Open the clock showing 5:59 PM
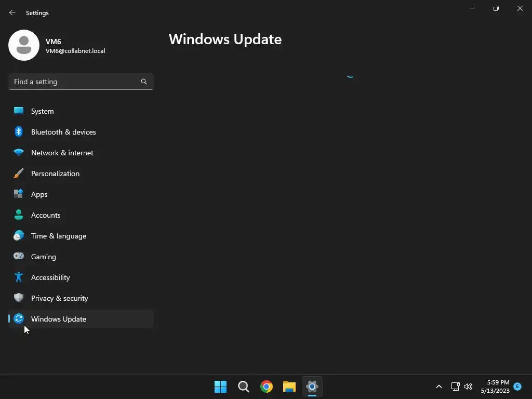This screenshot has width=532, height=399. (x=498, y=382)
